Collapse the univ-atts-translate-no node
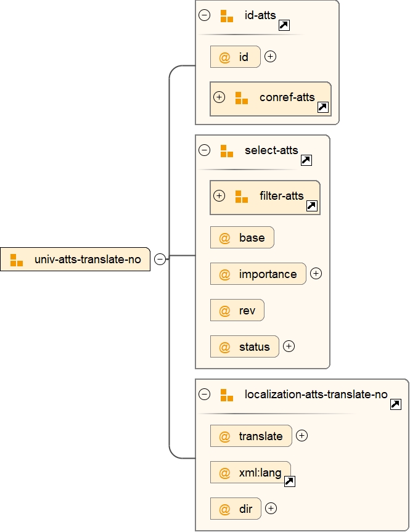This screenshot has height=532, width=410. tap(160, 260)
